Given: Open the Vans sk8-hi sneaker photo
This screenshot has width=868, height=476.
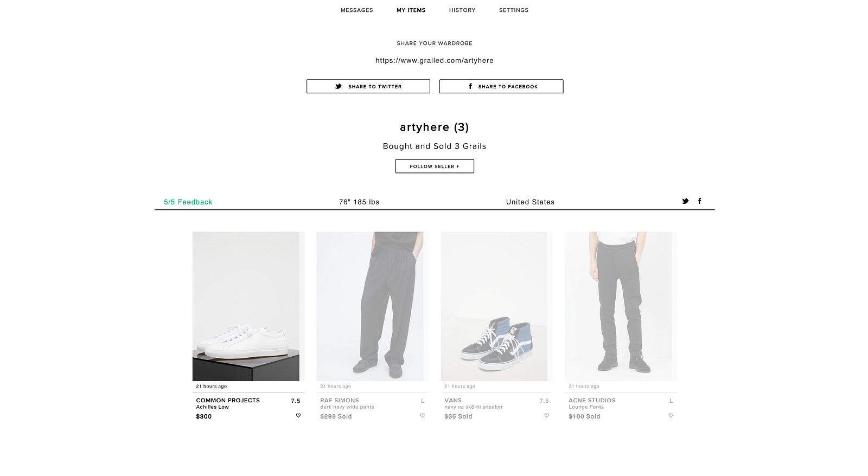Looking at the screenshot, I should [494, 306].
